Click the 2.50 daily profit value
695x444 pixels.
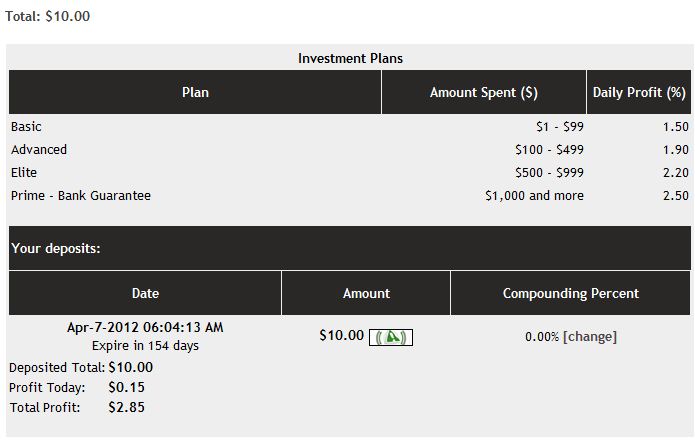(x=675, y=196)
